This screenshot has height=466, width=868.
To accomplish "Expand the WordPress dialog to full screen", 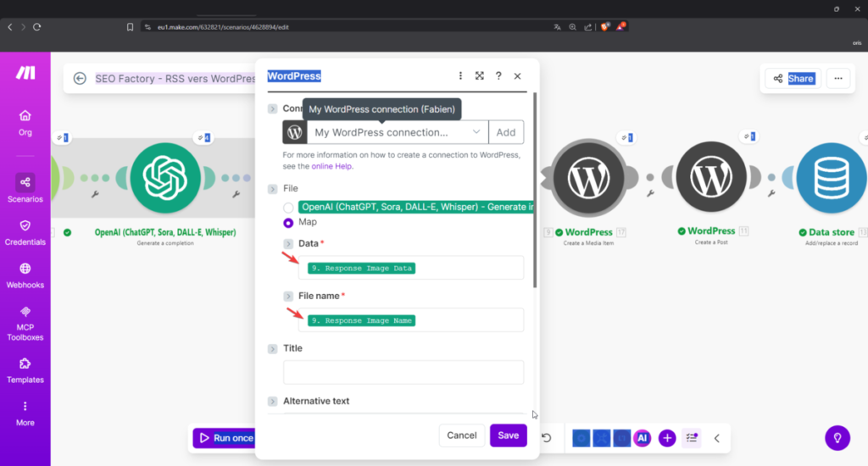I will [x=480, y=76].
